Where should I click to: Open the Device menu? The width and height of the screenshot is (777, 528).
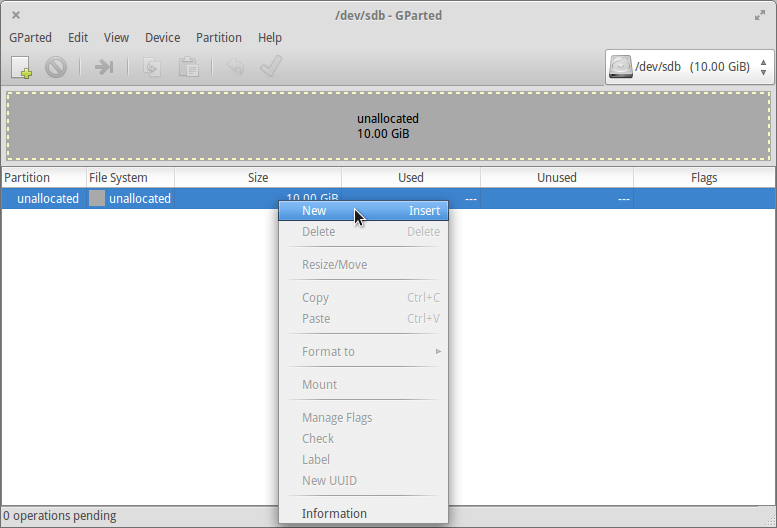click(x=162, y=38)
